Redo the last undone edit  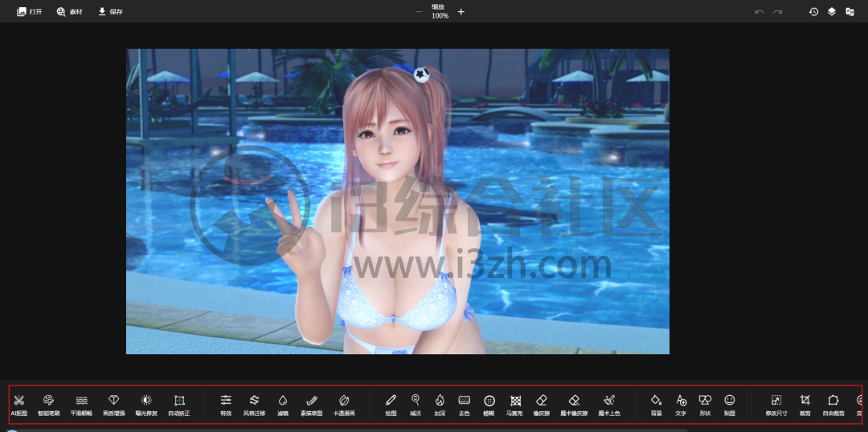[778, 11]
